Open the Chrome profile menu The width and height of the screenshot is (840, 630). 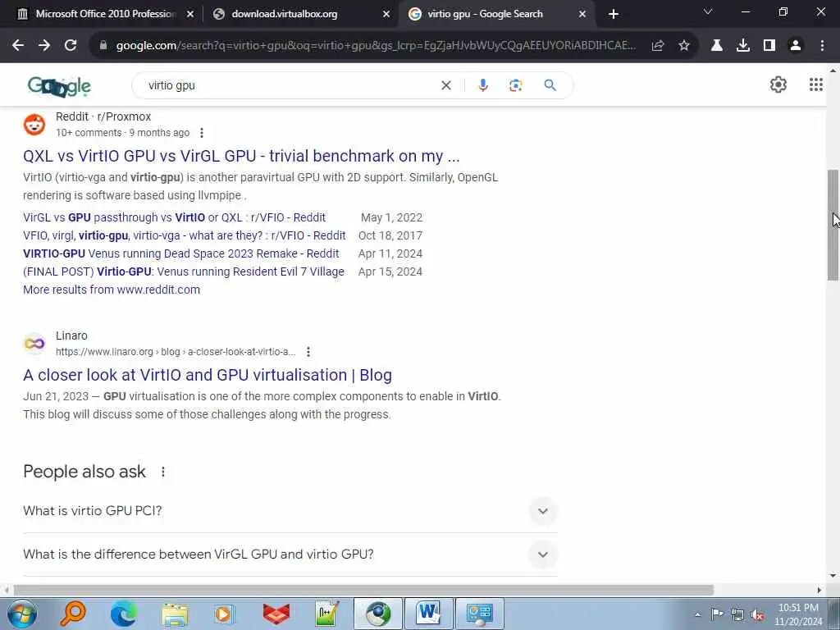796,46
